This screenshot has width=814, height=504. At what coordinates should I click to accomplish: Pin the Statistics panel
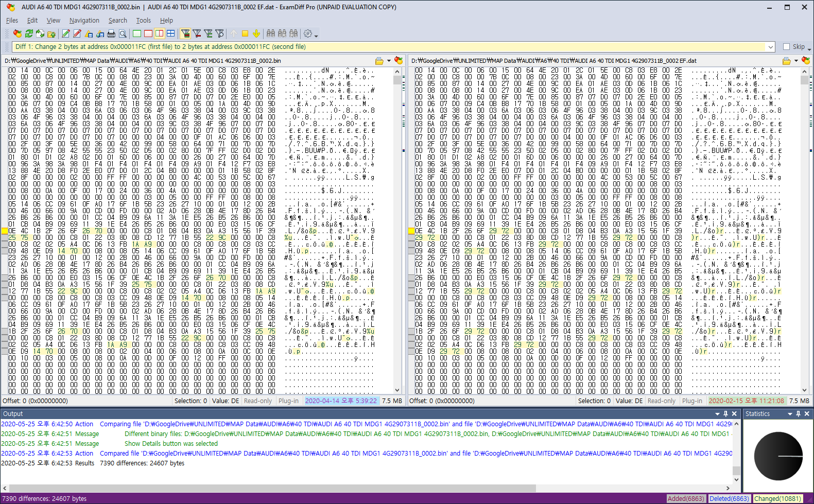(799, 414)
